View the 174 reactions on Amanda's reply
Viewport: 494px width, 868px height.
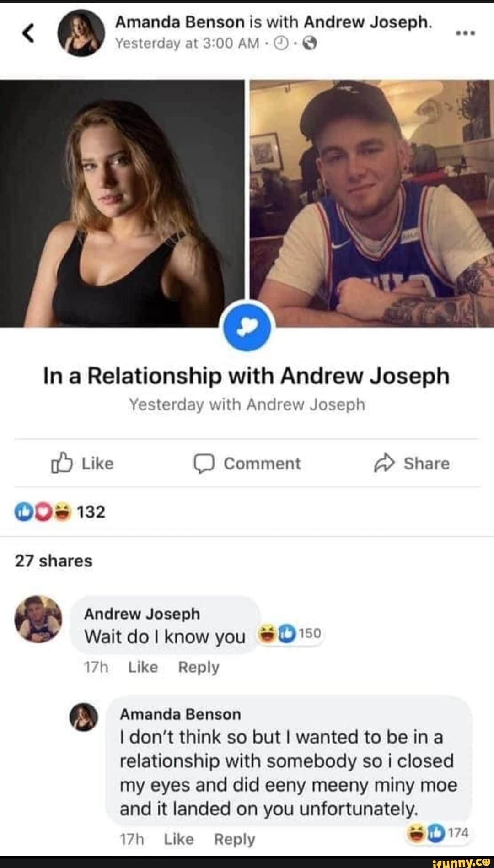coord(438,833)
